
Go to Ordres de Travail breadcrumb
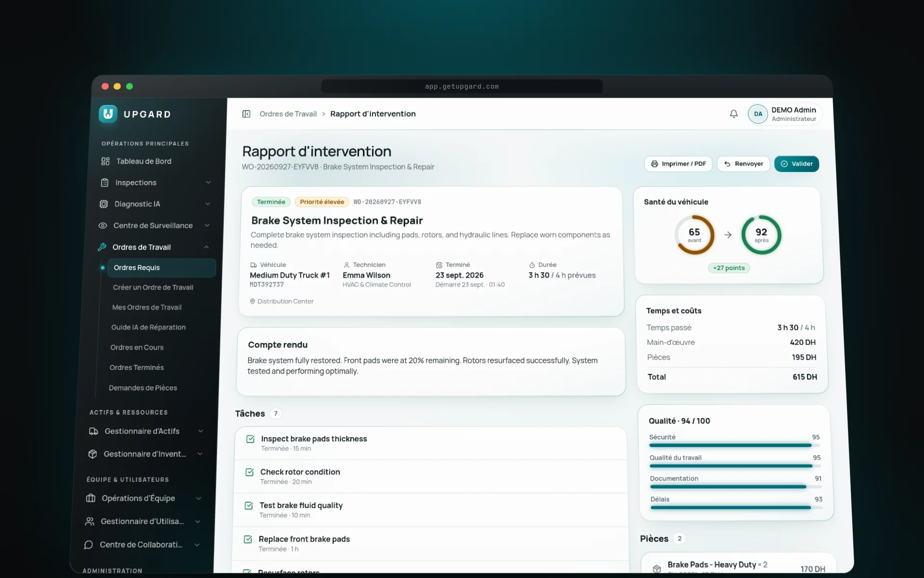pos(288,114)
